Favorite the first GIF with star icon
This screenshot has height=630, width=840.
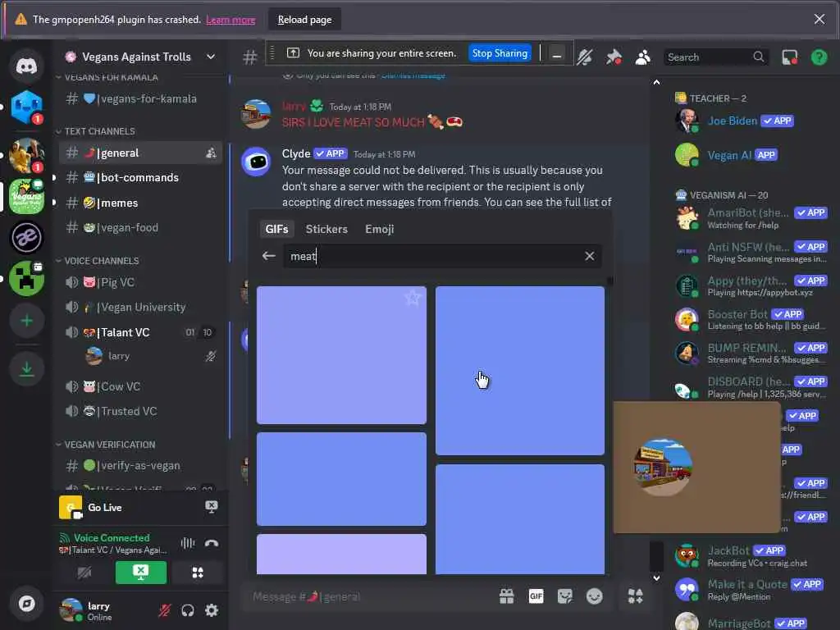click(413, 297)
